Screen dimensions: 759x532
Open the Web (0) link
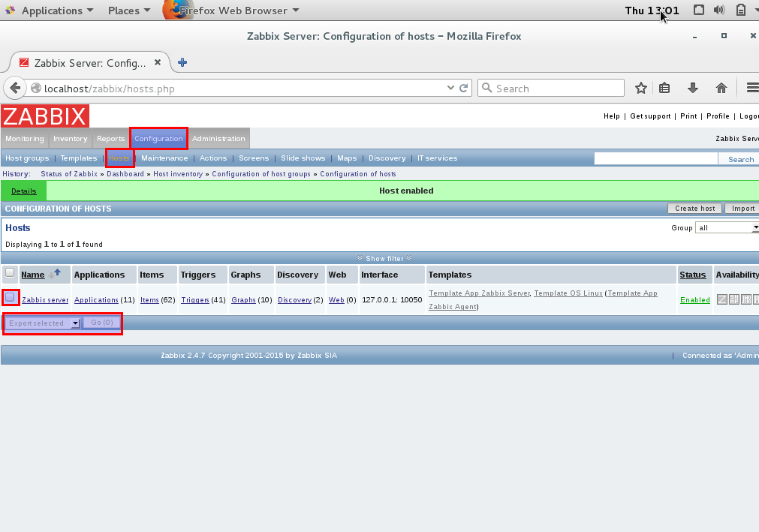336,300
